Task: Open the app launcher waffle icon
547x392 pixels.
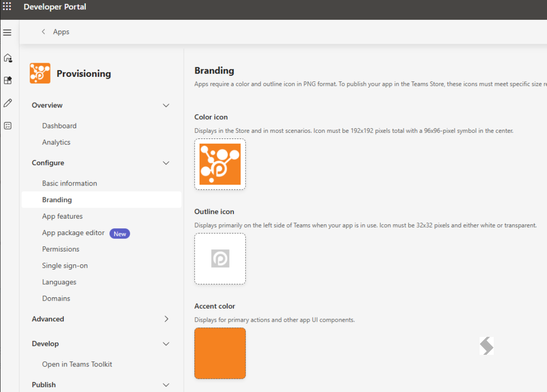Action: pos(7,6)
